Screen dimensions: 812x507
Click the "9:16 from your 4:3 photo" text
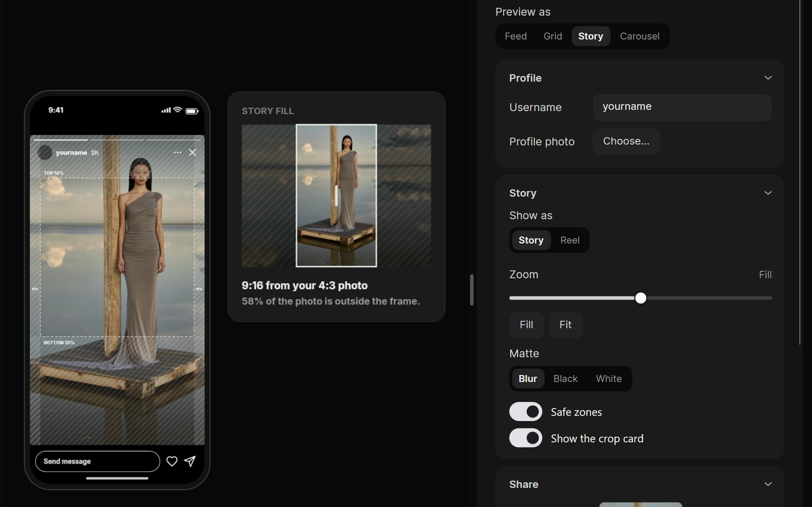pyautogui.click(x=304, y=286)
